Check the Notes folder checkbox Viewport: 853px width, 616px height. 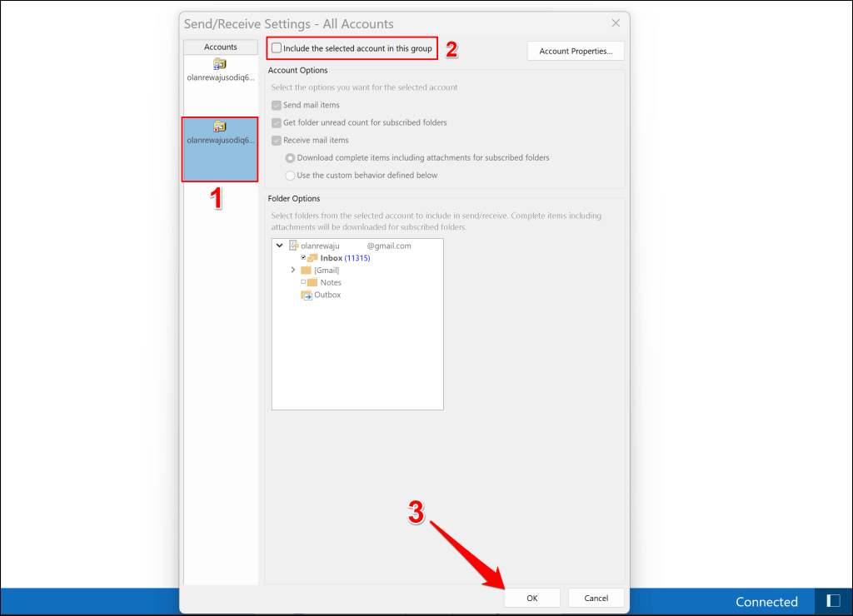tap(303, 282)
